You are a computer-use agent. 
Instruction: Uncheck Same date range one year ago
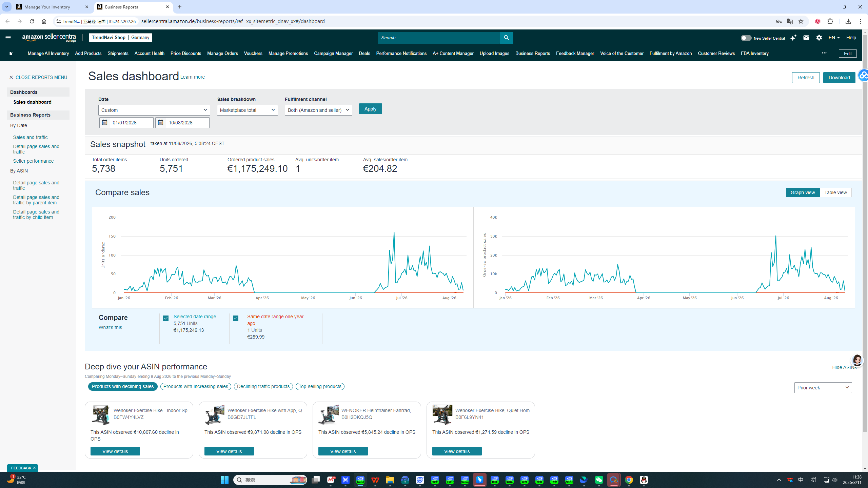tap(236, 318)
